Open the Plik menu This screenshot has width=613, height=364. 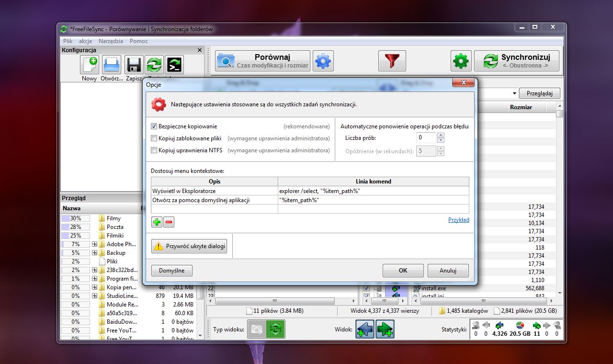(68, 41)
